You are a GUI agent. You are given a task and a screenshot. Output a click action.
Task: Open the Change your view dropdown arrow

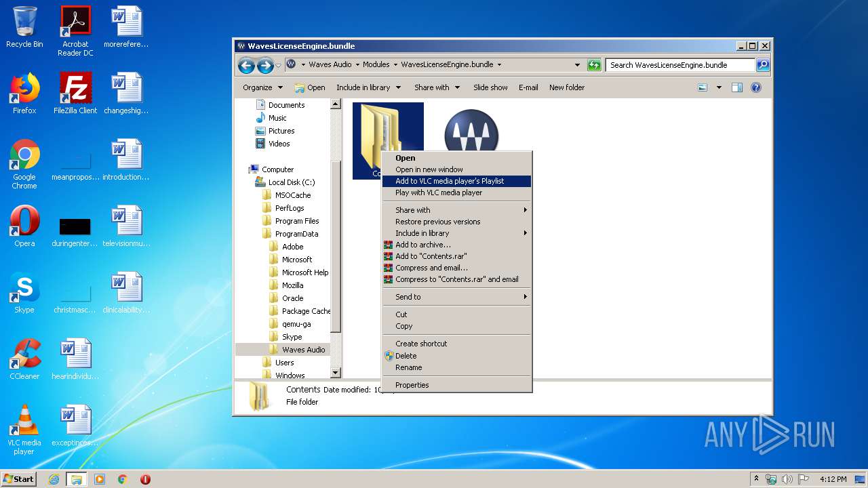tap(719, 87)
